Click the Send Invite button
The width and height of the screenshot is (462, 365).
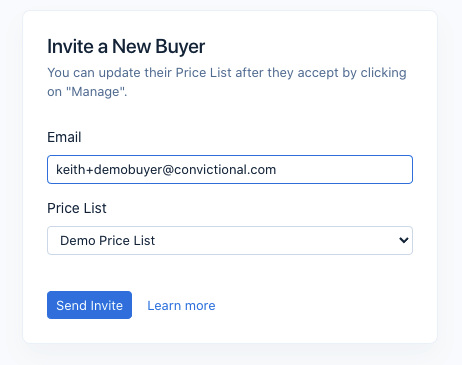[x=89, y=305]
